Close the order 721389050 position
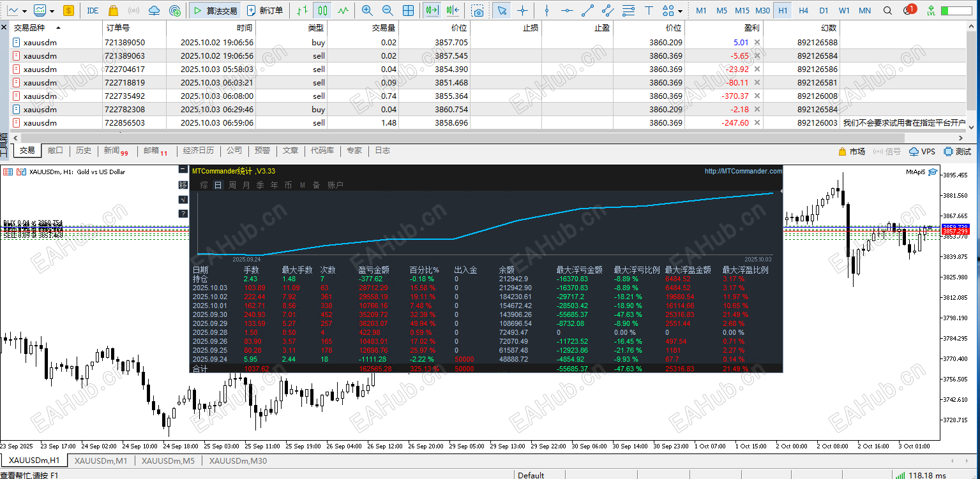980x479 pixels. (x=757, y=42)
